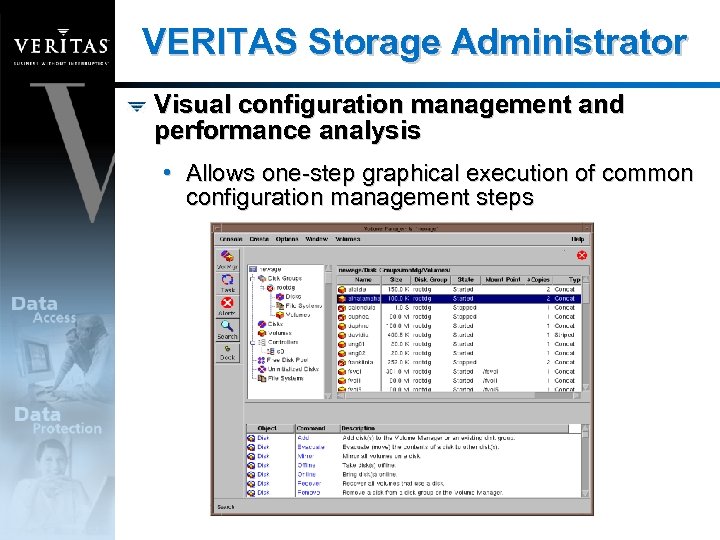Open the Volume Manager toolbar button
This screenshot has height=540, width=720.
pyautogui.click(x=227, y=259)
